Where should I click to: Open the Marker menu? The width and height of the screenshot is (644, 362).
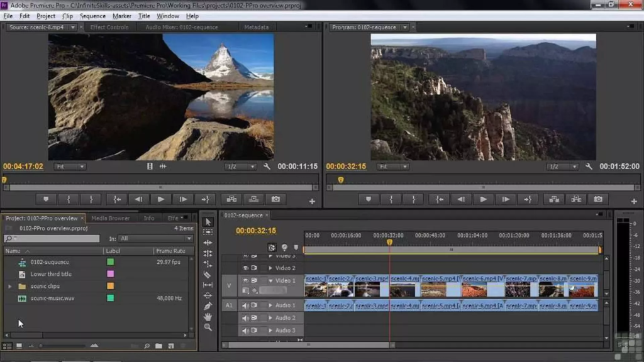[121, 16]
